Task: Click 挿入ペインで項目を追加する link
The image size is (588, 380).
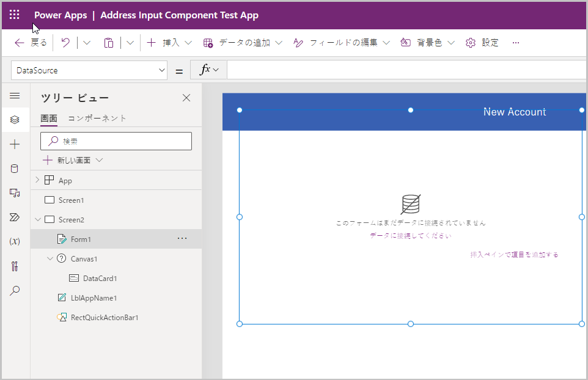Action: click(514, 255)
